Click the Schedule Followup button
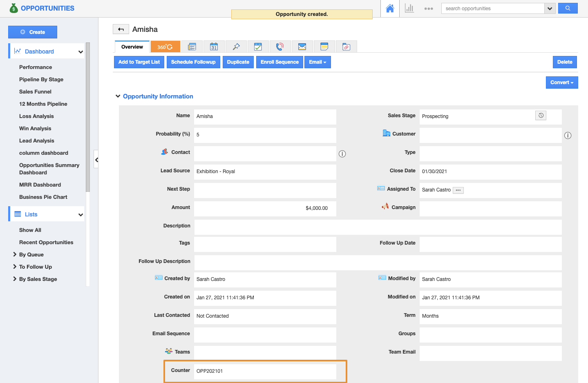This screenshot has height=383, width=588. (193, 62)
